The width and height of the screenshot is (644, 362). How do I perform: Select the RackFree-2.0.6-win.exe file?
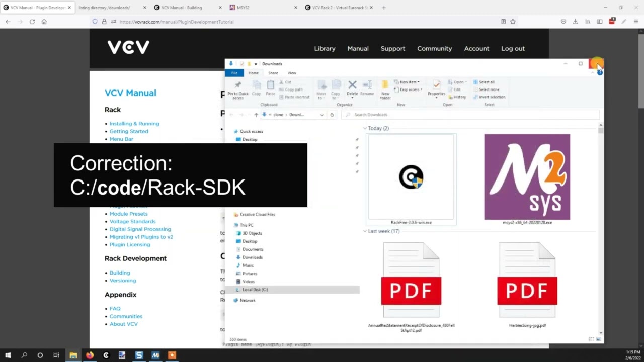[411, 179]
